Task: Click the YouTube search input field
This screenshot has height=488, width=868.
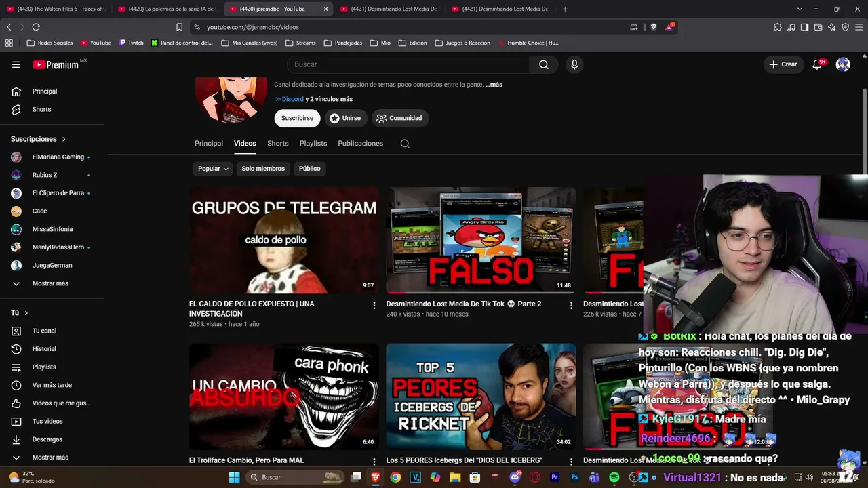Action: (408, 64)
